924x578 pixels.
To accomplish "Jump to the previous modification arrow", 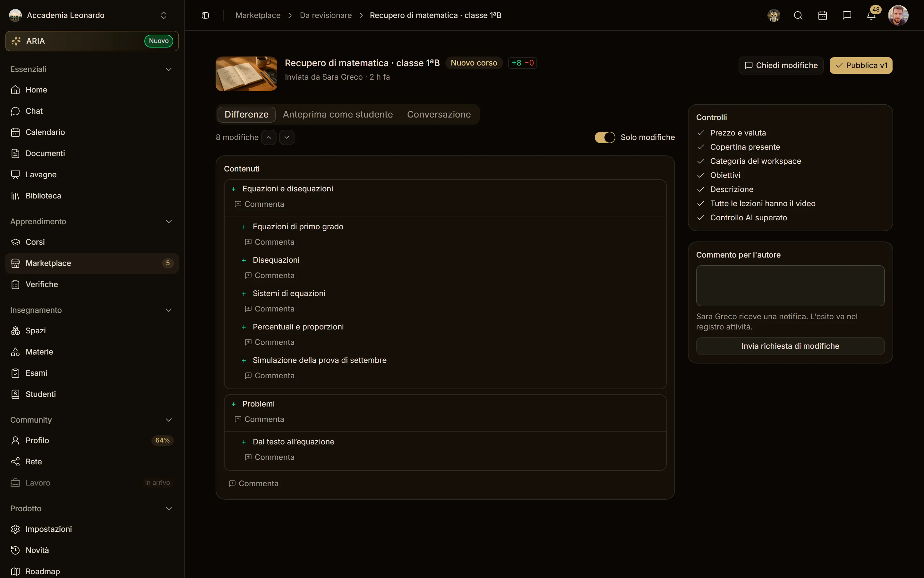I will pyautogui.click(x=269, y=137).
